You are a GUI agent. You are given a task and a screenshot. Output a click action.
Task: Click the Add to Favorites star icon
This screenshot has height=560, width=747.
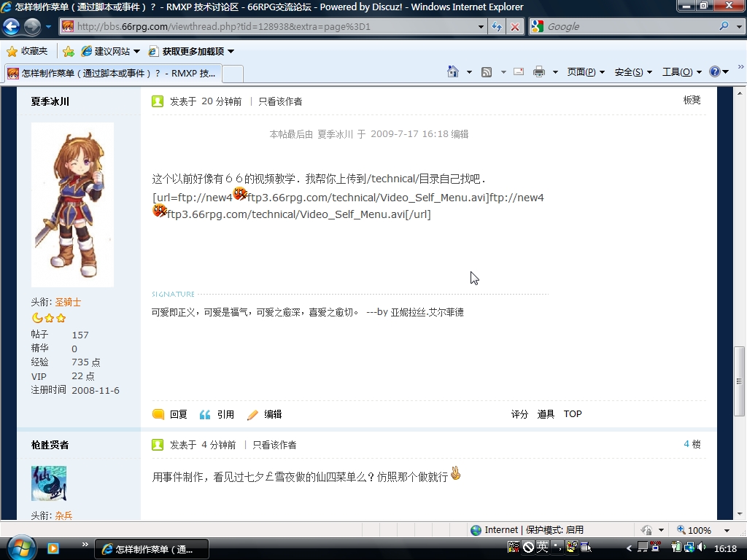coord(68,52)
